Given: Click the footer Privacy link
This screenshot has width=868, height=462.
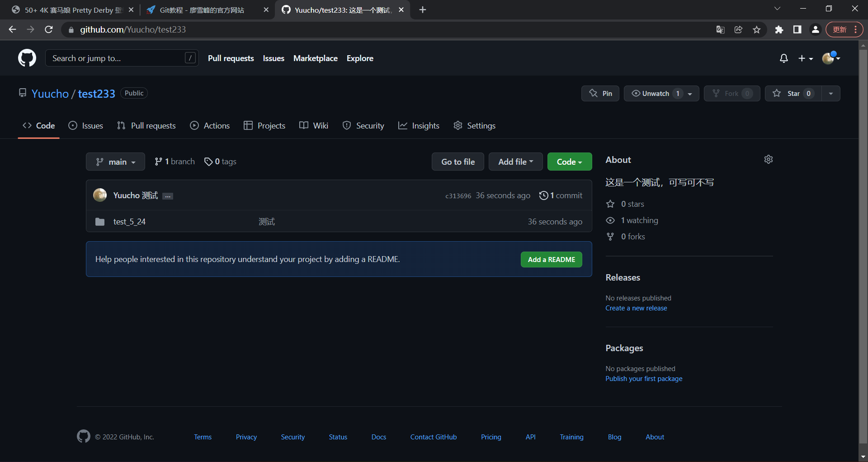Looking at the screenshot, I should pyautogui.click(x=246, y=437).
